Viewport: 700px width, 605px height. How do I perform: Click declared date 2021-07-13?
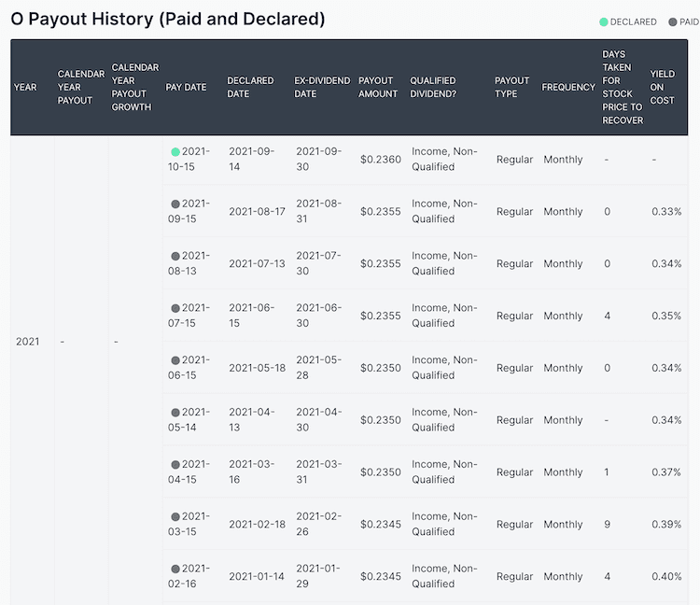tap(258, 264)
